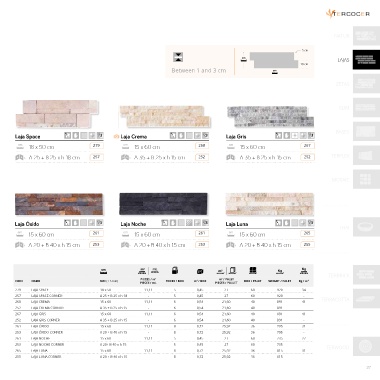Select the thickness icon above "Between 1 and 3 cm"
The image size is (380, 380).
pyautogui.click(x=178, y=57)
